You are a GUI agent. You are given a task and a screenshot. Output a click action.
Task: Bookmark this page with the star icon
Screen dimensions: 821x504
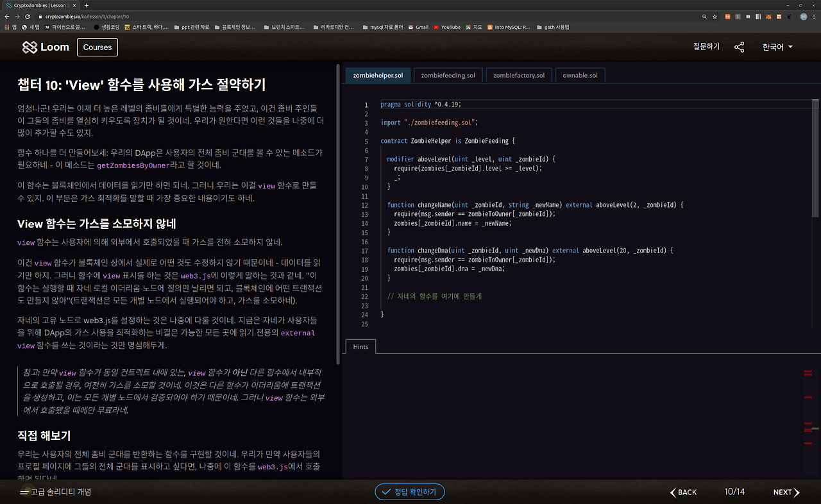pyautogui.click(x=715, y=16)
